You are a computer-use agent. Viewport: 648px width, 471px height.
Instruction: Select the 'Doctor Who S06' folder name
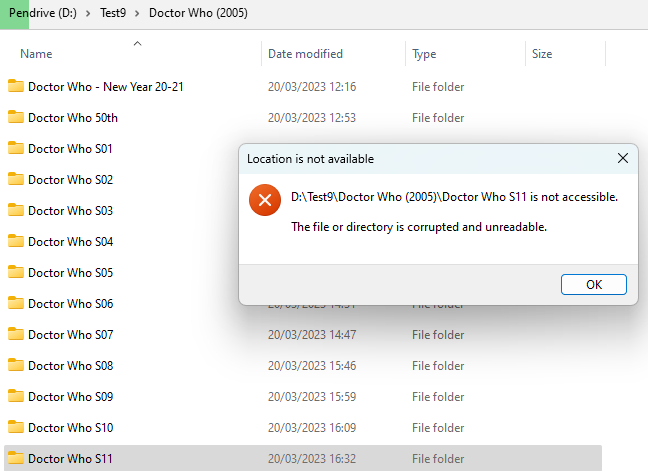click(70, 304)
